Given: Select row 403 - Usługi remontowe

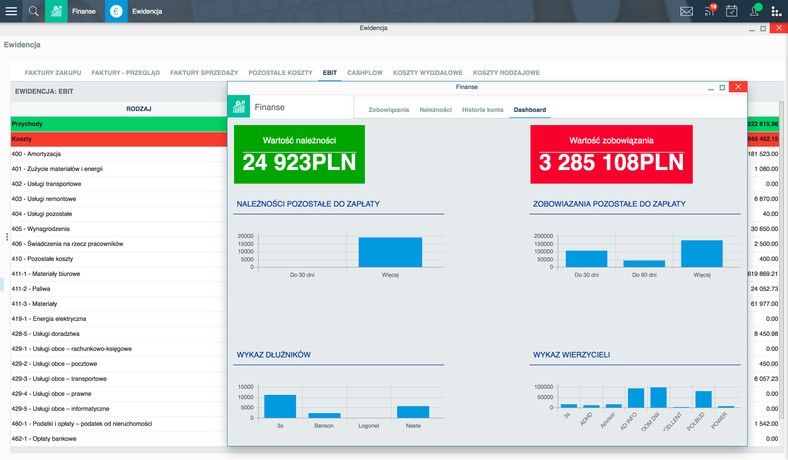Looking at the screenshot, I should click(x=119, y=199).
